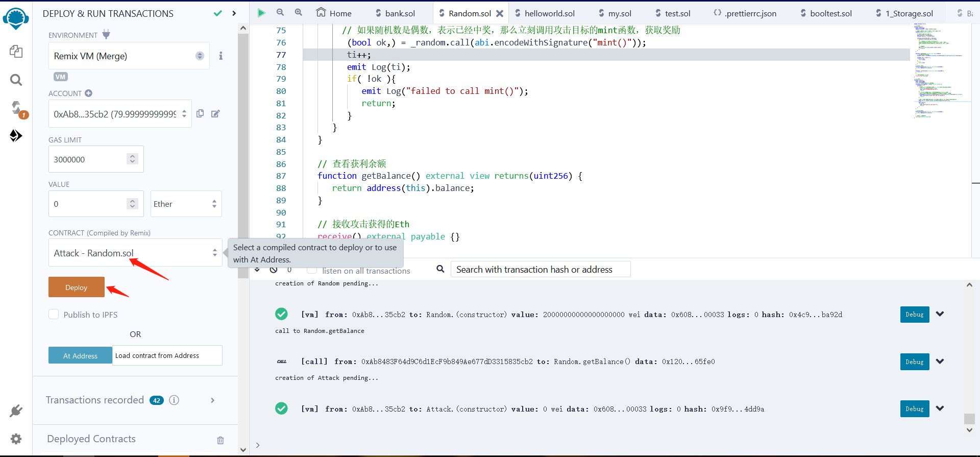Zoom in the editor font
The image size is (980, 457).
coord(299,12)
